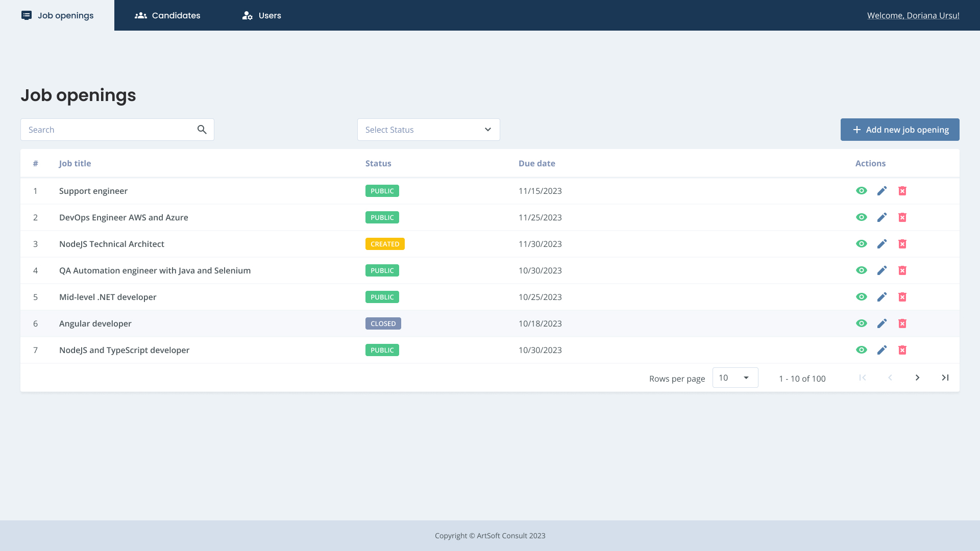Click the 11/30/2023 due date

pyautogui.click(x=540, y=244)
